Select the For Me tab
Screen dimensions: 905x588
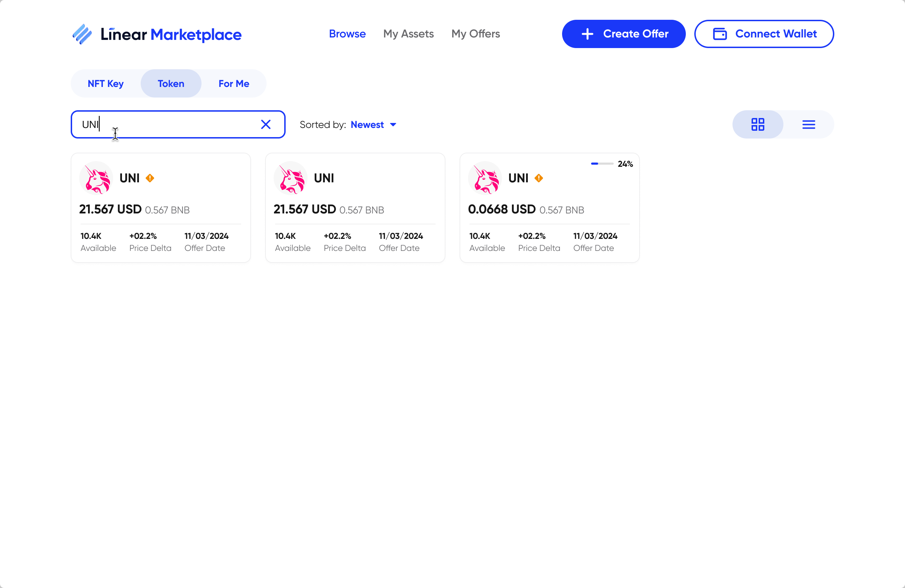click(233, 83)
